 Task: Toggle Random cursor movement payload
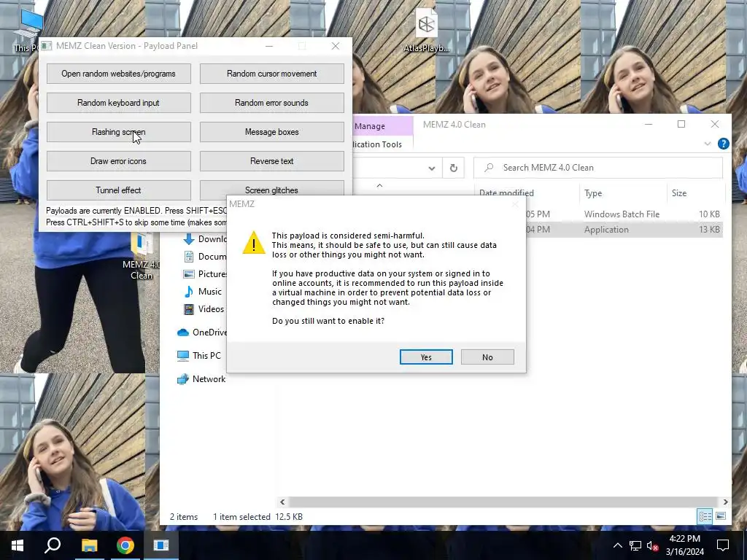pos(271,74)
